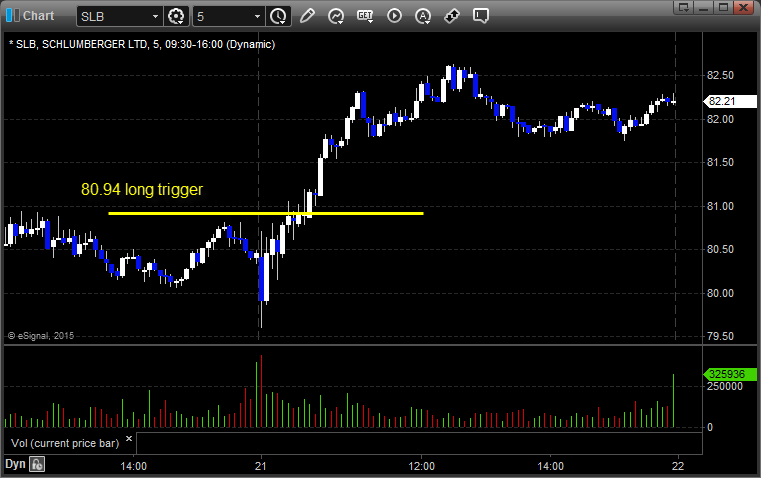Maximize the Chart window
This screenshot has height=478, width=761.
coord(723,7)
